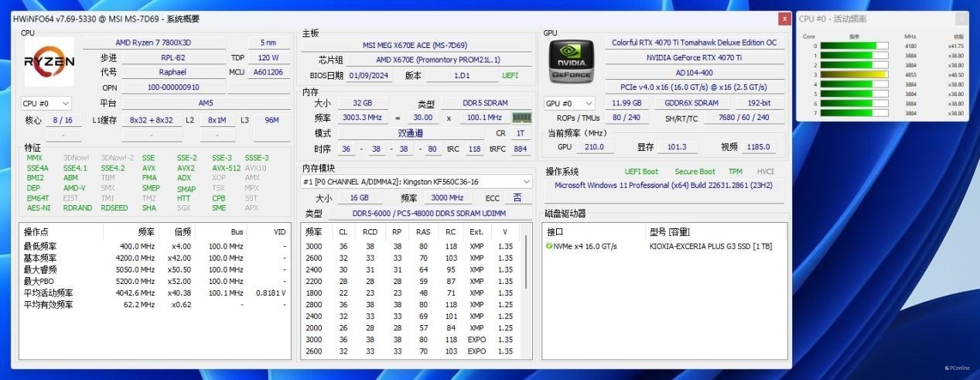Click the OPN value 100-000000910

172,87
